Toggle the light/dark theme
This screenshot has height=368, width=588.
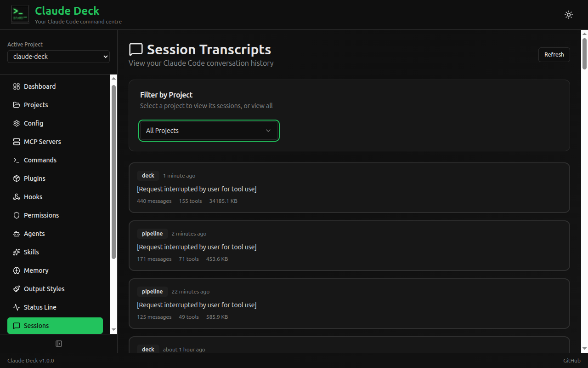(568, 14)
